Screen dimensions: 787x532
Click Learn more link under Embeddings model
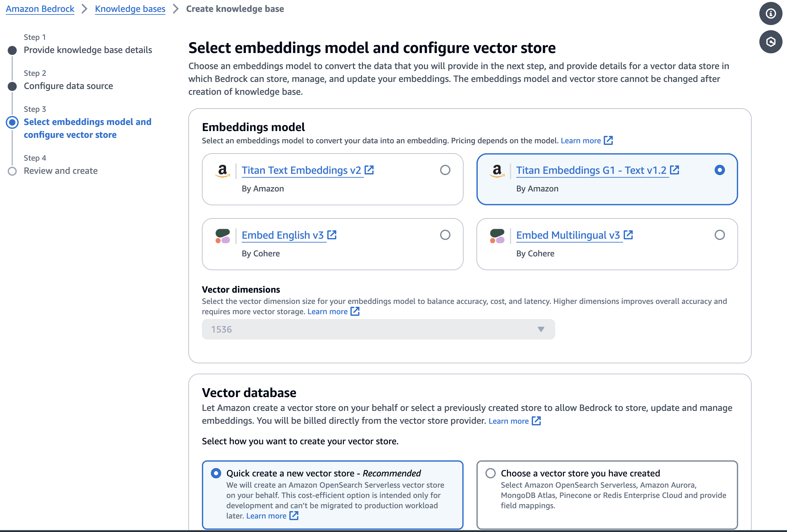coord(580,140)
